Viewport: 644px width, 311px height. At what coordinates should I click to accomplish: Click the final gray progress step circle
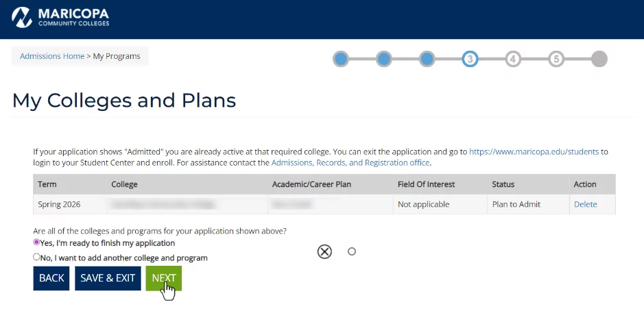599,59
